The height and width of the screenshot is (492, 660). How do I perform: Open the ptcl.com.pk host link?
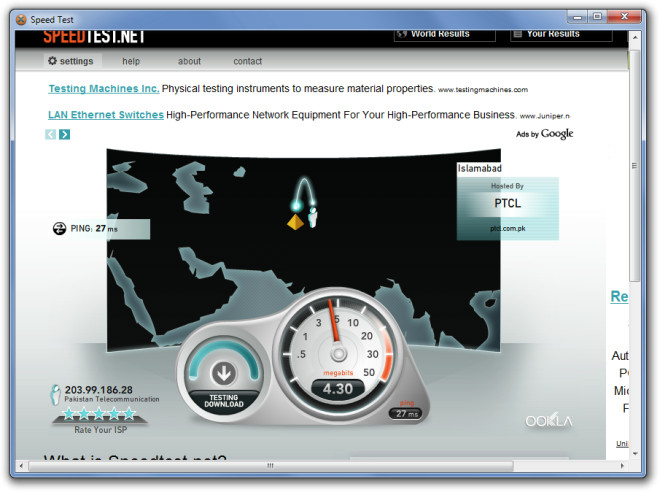click(x=508, y=229)
